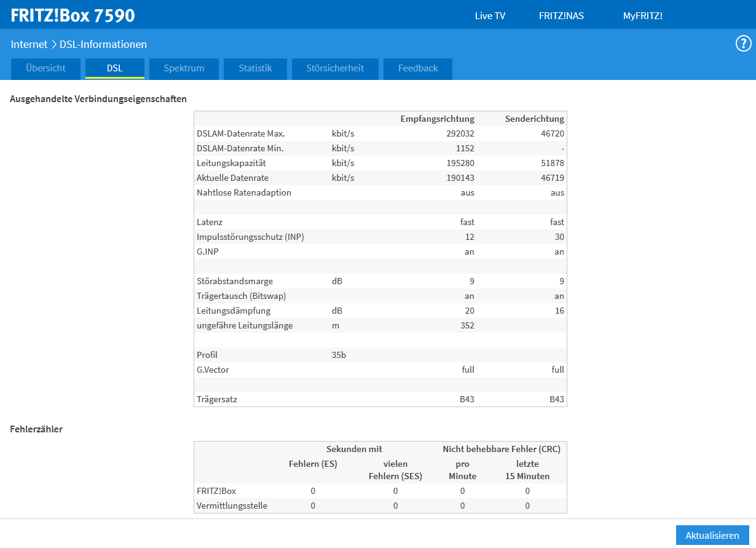Image resolution: width=756 pixels, height=548 pixels.
Task: Click the Nahtlose Ratenadaption label
Action: (x=244, y=193)
